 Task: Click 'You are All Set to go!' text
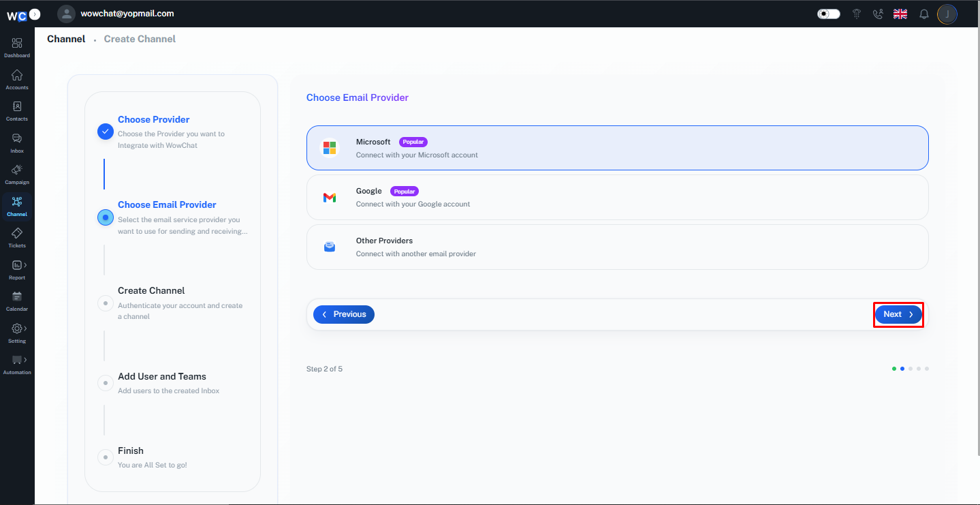[x=153, y=465]
